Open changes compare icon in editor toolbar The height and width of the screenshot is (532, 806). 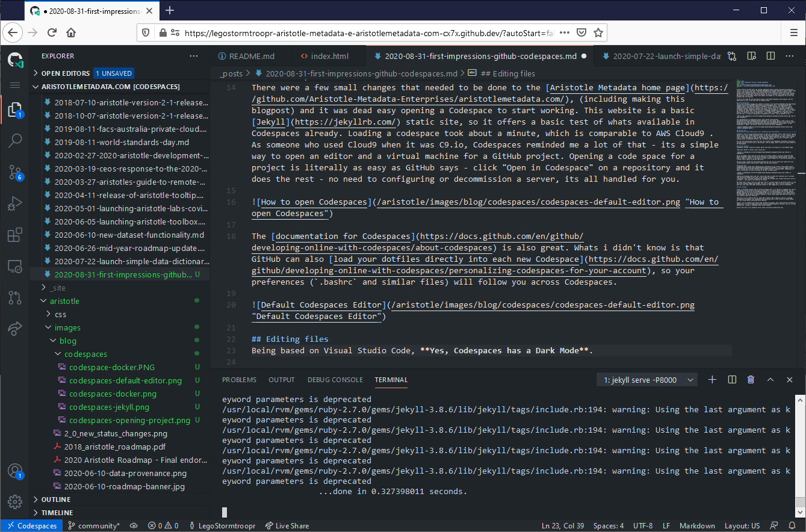point(732,56)
